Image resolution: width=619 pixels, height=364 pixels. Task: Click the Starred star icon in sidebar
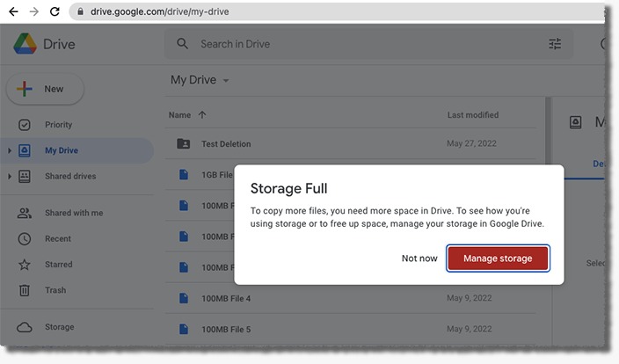pyautogui.click(x=25, y=265)
